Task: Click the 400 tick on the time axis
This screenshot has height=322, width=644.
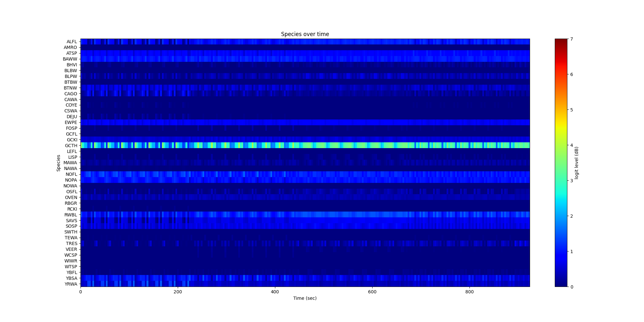Action: click(275, 292)
